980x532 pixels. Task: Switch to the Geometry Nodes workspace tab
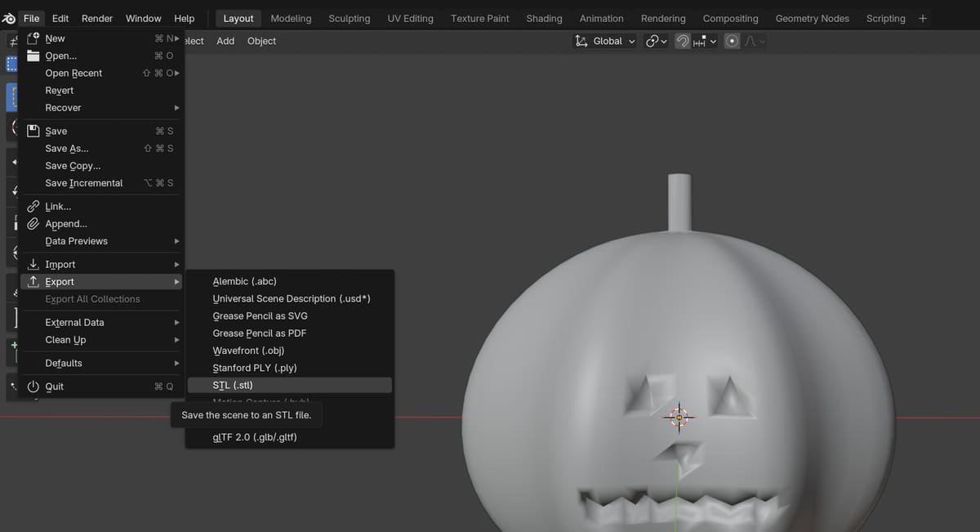tap(812, 18)
